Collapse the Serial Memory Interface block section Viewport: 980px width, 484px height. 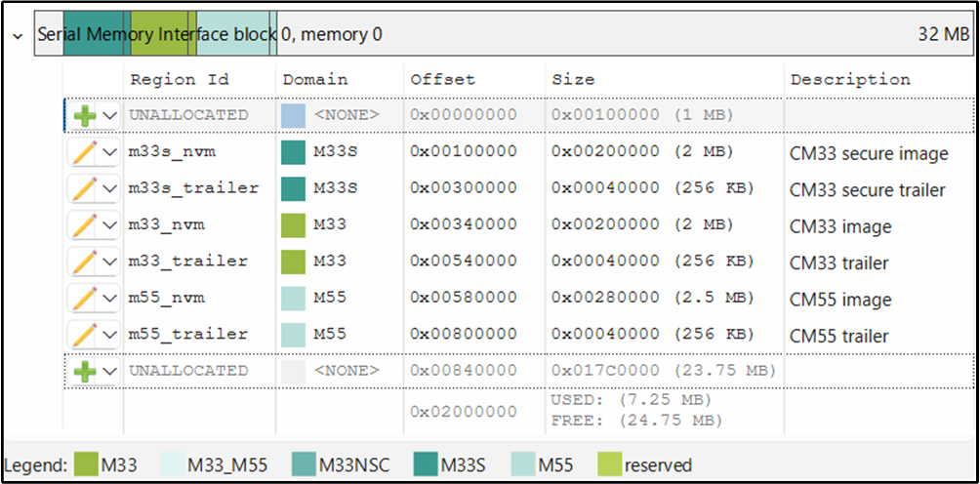pyautogui.click(x=17, y=35)
